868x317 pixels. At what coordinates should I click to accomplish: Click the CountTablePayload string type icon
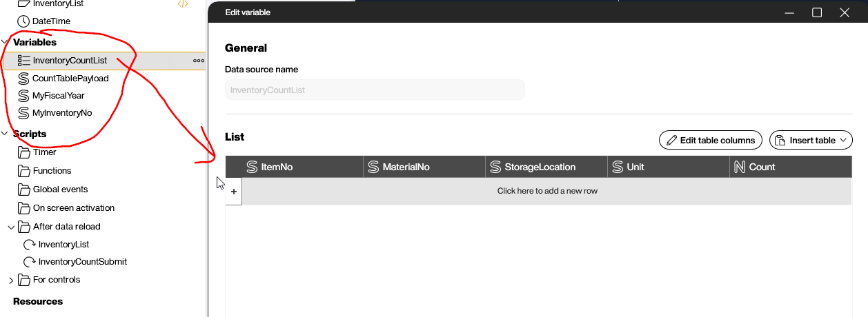point(24,78)
